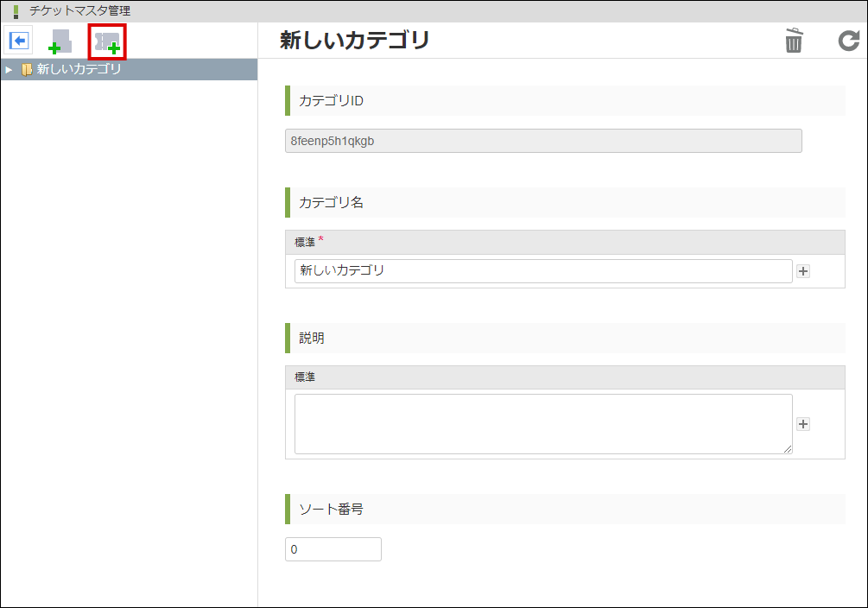The width and height of the screenshot is (868, 608).
Task: Click the plus icon beside the 説明 textarea
Action: point(802,424)
